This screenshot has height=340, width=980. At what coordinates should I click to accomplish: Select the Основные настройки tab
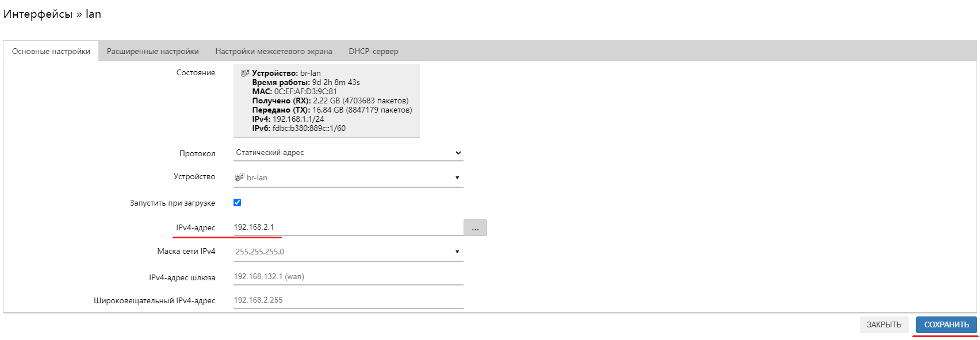click(x=51, y=51)
